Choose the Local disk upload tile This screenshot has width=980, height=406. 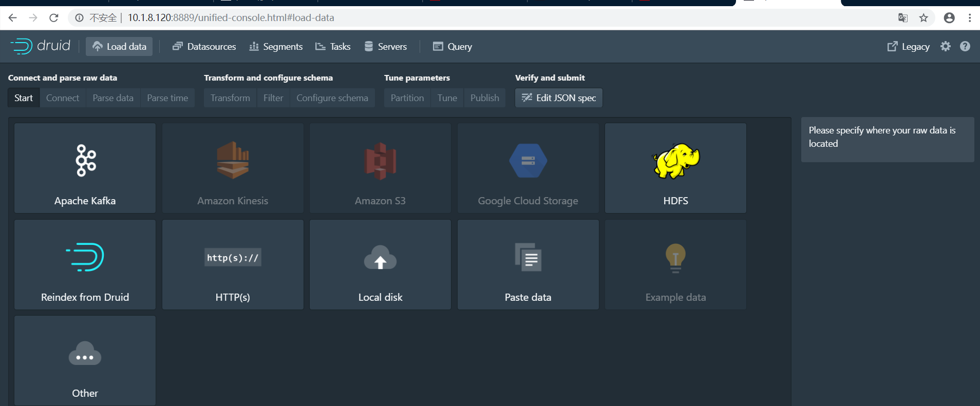[x=380, y=264]
